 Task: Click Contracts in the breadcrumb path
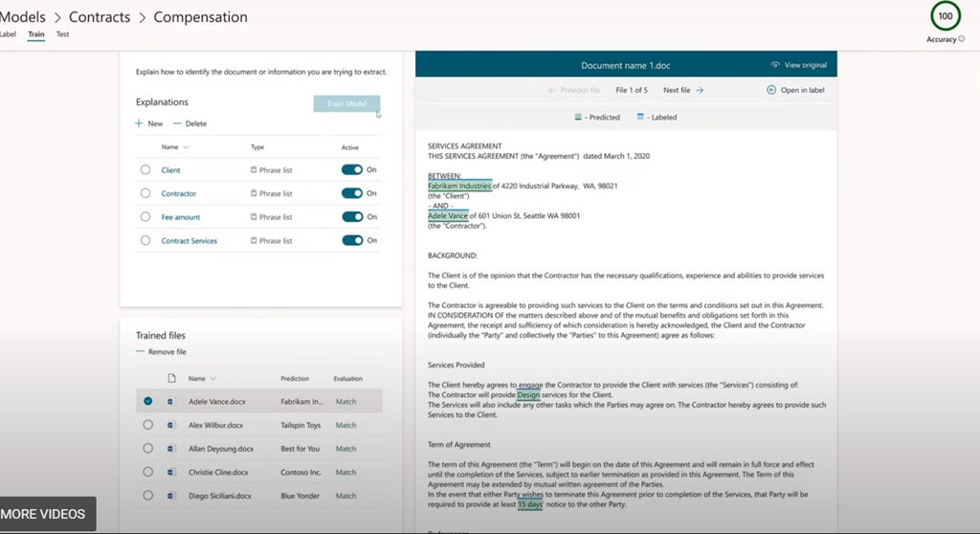[x=100, y=17]
